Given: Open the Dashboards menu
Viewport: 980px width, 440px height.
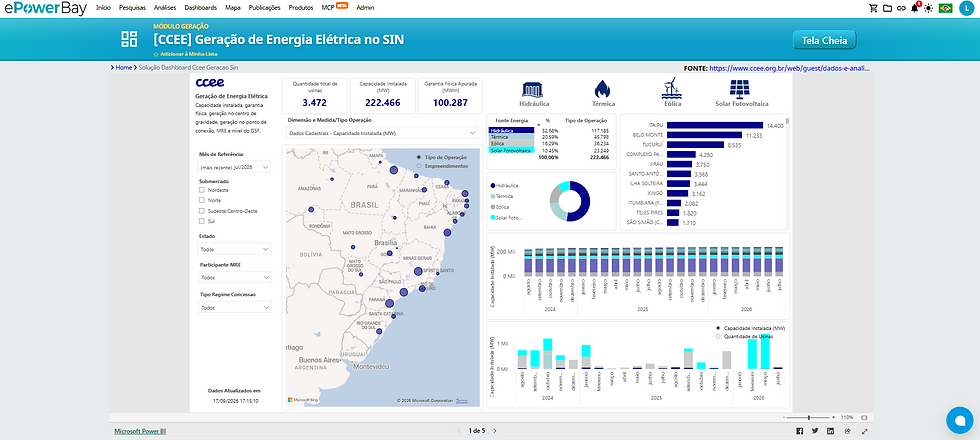Looking at the screenshot, I should pyautogui.click(x=201, y=8).
